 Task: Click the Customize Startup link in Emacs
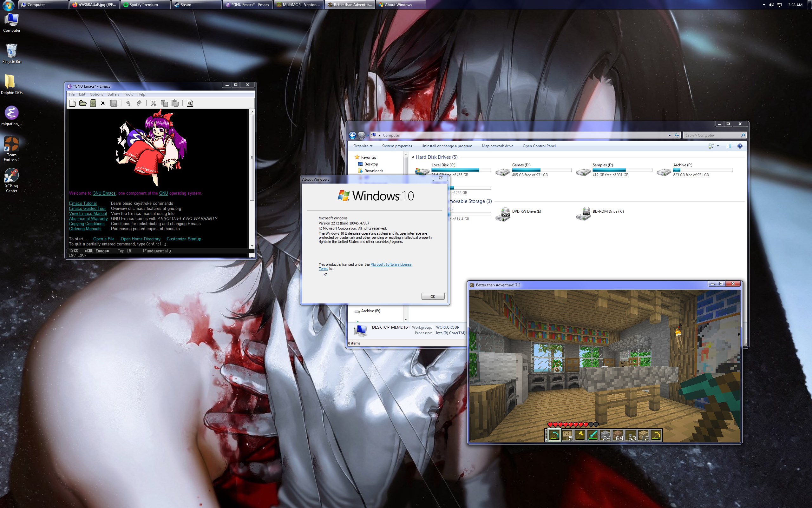click(184, 239)
